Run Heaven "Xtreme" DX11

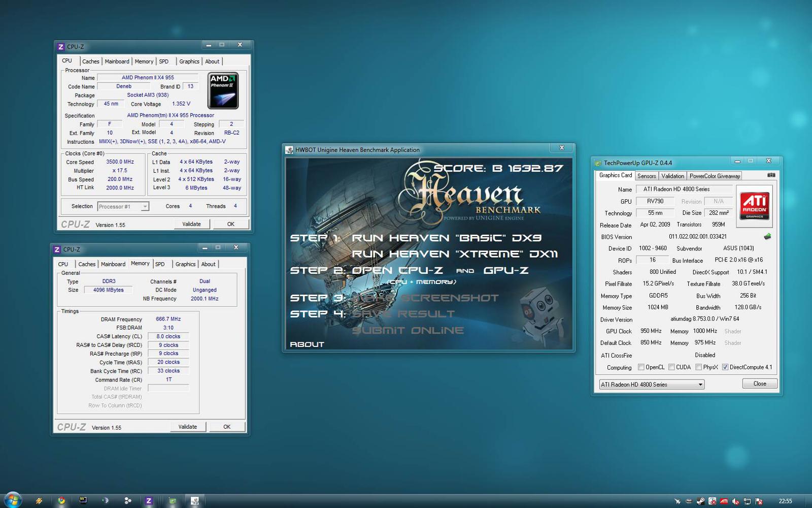coord(455,253)
